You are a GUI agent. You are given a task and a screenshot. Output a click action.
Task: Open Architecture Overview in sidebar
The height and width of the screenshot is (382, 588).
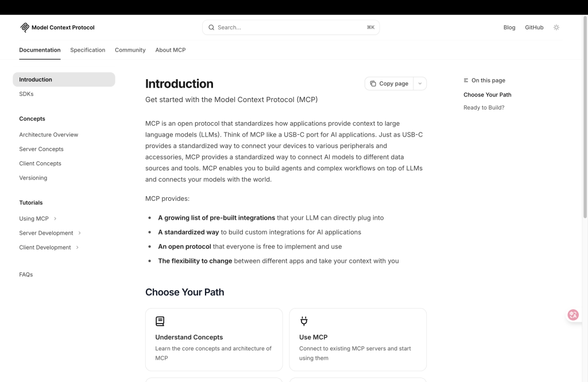(x=49, y=135)
